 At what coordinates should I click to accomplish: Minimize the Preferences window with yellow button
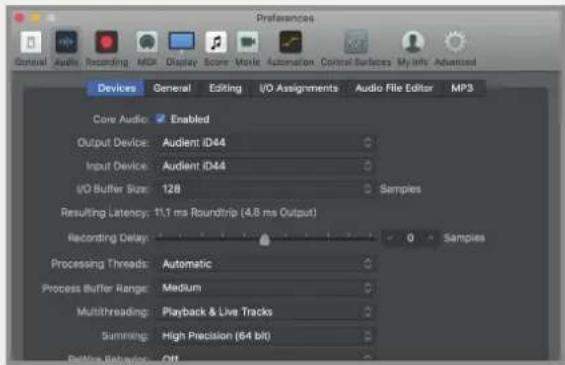(36, 17)
